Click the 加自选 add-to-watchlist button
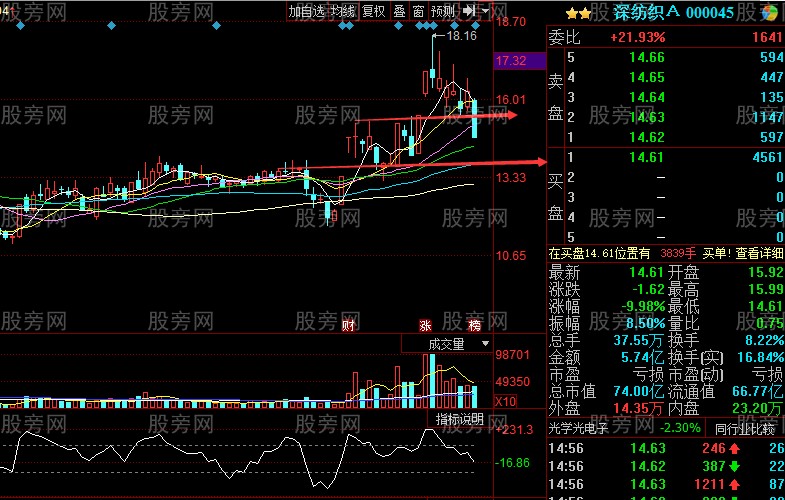The image size is (785, 500). point(307,11)
